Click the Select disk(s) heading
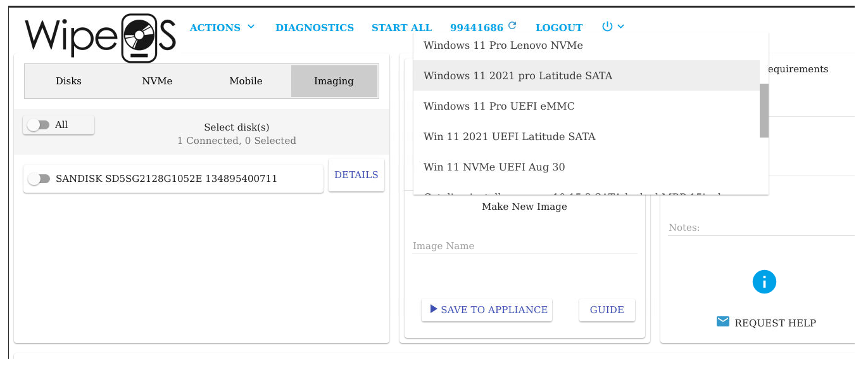This screenshot has width=868, height=367. [237, 127]
